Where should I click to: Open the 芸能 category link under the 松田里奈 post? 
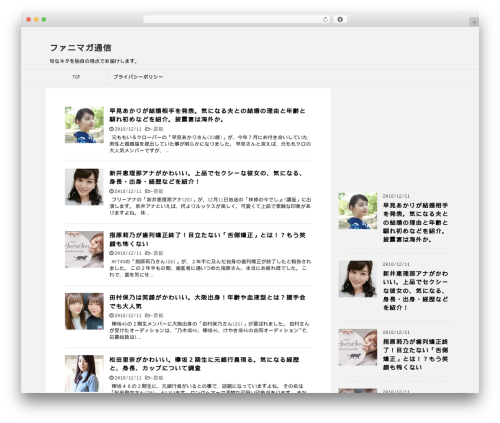158,378
